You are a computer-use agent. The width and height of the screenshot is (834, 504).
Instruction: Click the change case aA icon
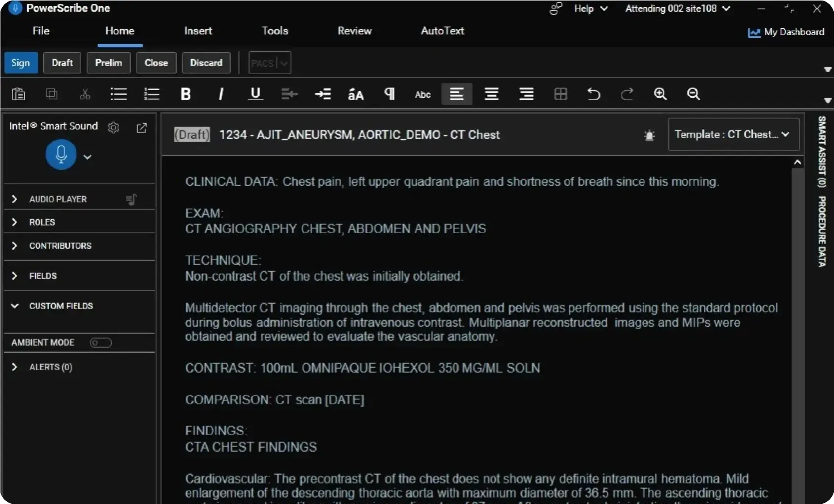[356, 94]
